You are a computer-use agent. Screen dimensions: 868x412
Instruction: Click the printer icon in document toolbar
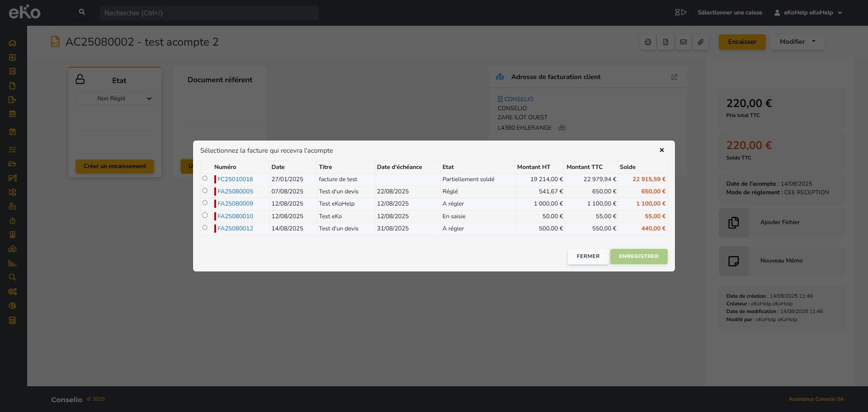[x=648, y=42]
